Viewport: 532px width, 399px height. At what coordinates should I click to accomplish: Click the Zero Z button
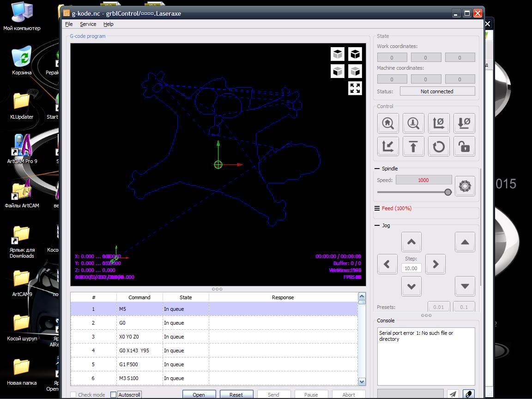click(x=464, y=123)
